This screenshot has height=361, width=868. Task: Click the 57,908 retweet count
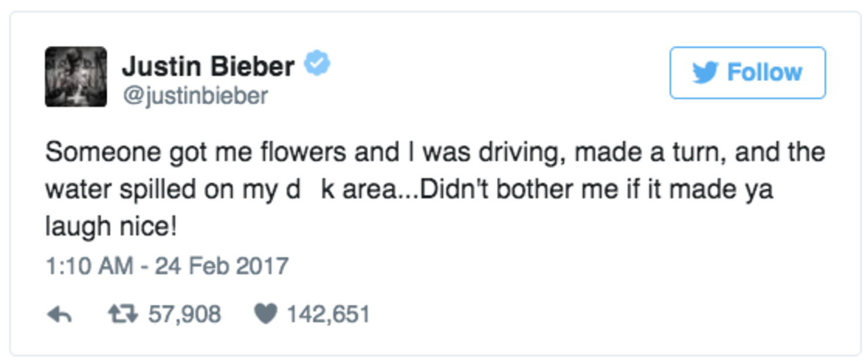(x=184, y=315)
